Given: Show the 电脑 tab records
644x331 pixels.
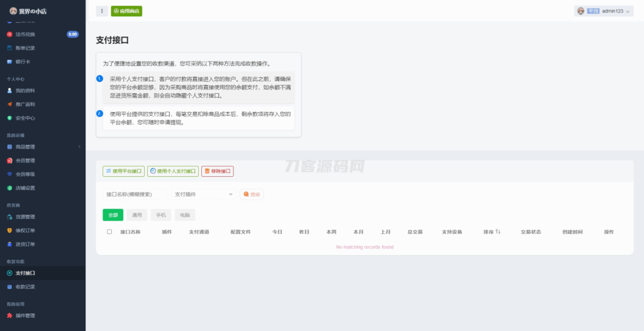Looking at the screenshot, I should pyautogui.click(x=184, y=215).
